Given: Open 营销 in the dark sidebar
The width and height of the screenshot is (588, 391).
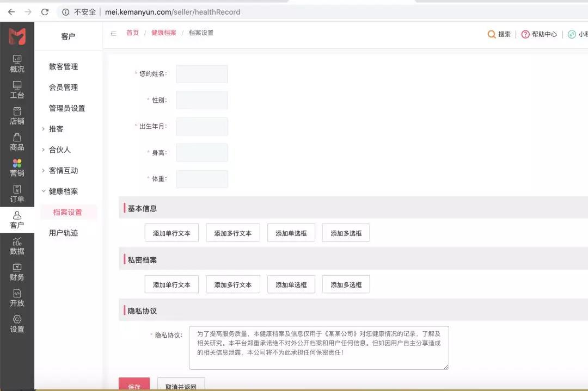Looking at the screenshot, I should click(17, 168).
